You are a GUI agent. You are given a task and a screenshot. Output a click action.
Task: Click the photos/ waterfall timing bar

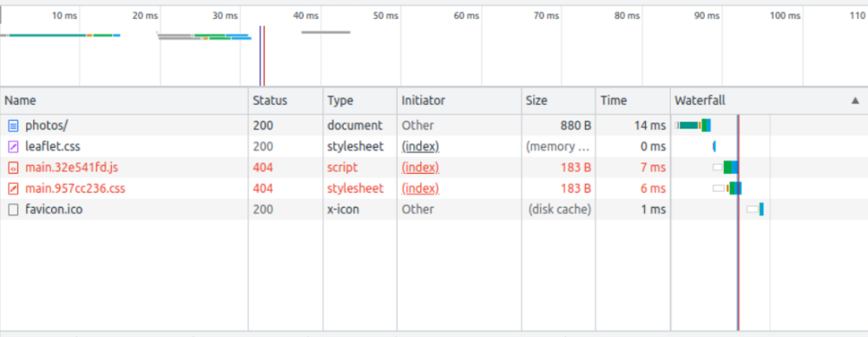[x=693, y=125]
